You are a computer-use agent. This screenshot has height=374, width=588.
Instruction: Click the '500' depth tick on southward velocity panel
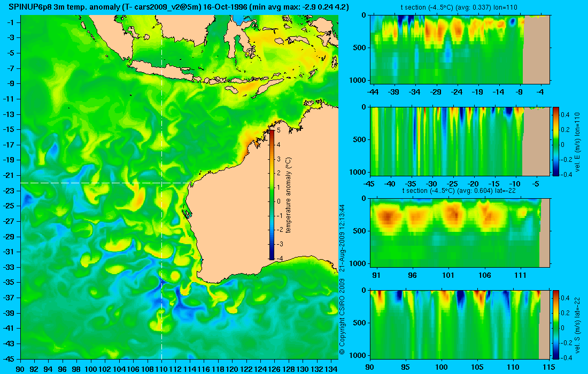(360, 323)
